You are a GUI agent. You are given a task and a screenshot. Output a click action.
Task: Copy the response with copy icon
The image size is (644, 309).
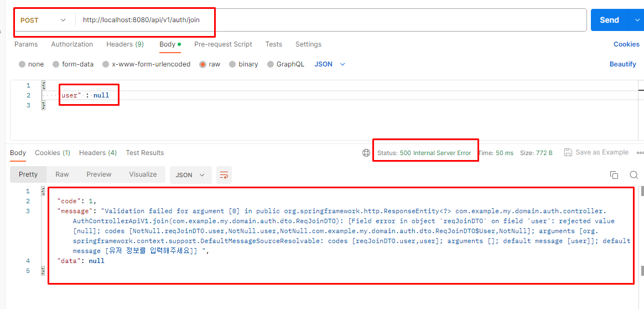click(x=614, y=175)
